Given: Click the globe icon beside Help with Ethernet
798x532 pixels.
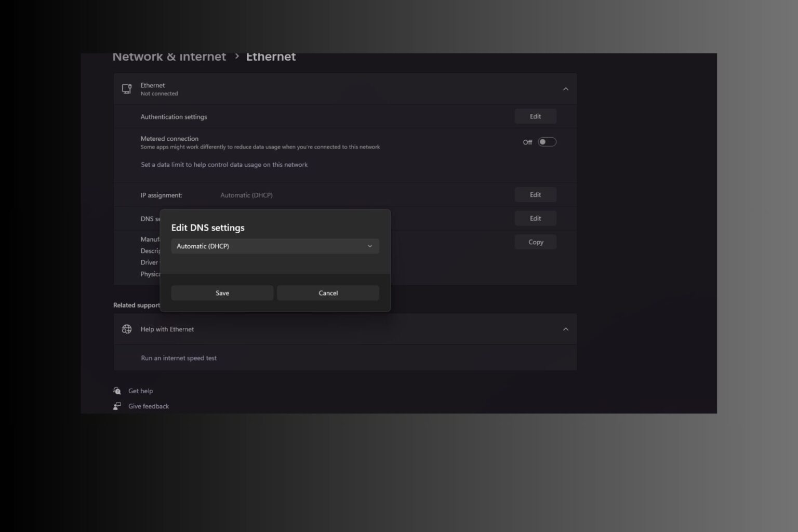Looking at the screenshot, I should [x=127, y=329].
